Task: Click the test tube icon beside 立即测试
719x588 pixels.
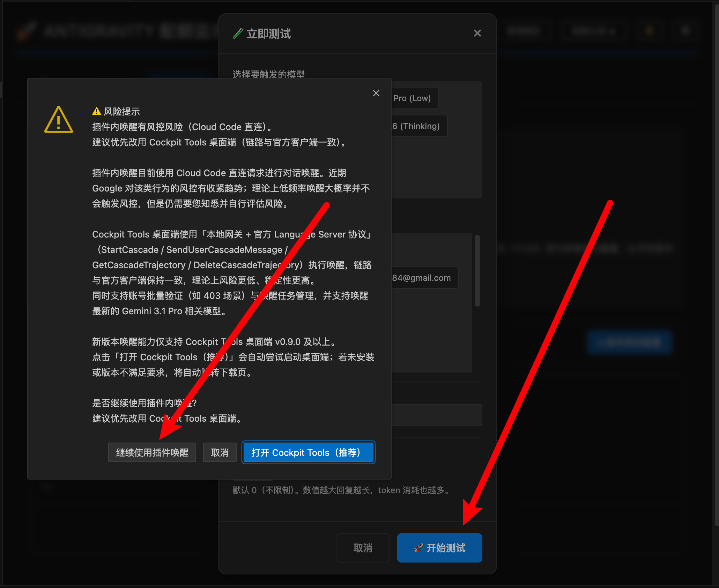Action: (238, 34)
